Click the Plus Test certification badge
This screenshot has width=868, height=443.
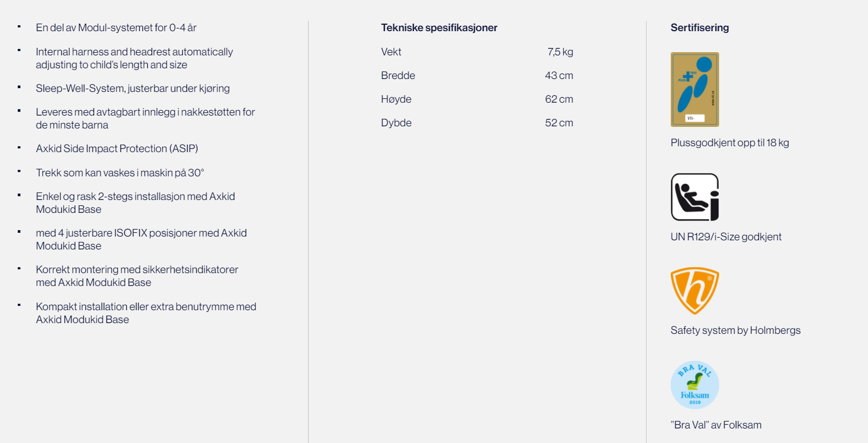click(x=694, y=89)
